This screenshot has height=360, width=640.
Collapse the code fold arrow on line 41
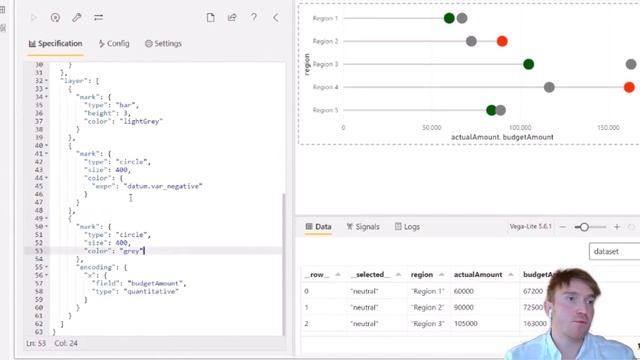point(46,153)
